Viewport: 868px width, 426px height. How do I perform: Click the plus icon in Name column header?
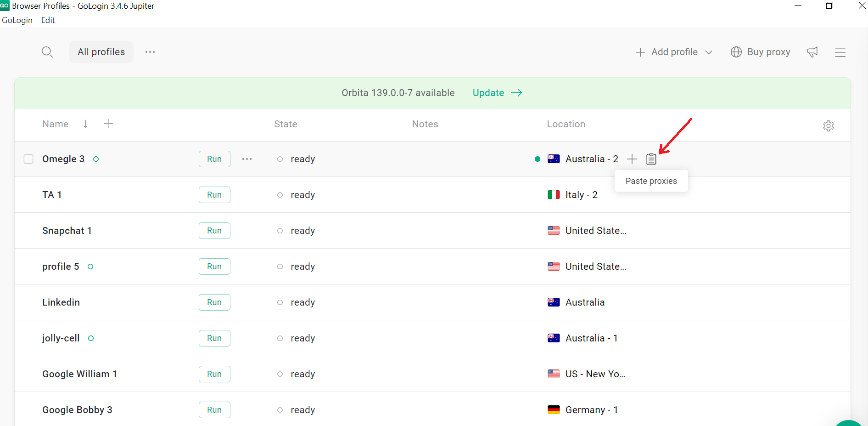click(108, 124)
